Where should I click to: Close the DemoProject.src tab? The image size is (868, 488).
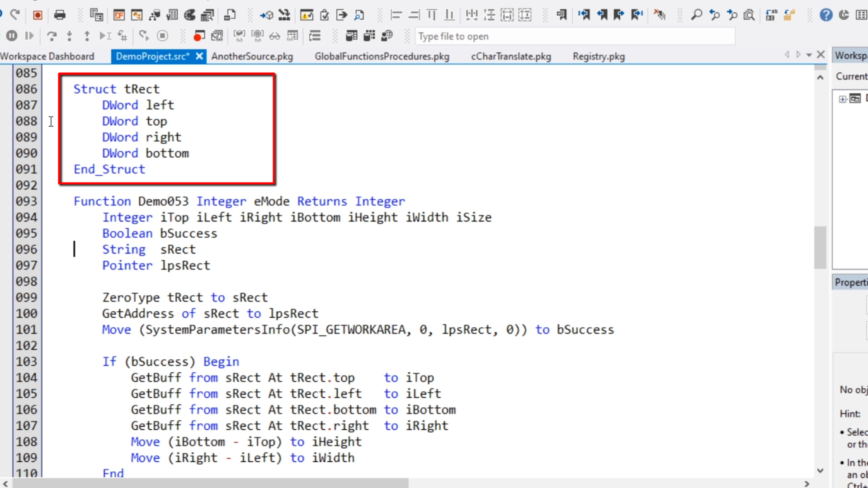[199, 56]
